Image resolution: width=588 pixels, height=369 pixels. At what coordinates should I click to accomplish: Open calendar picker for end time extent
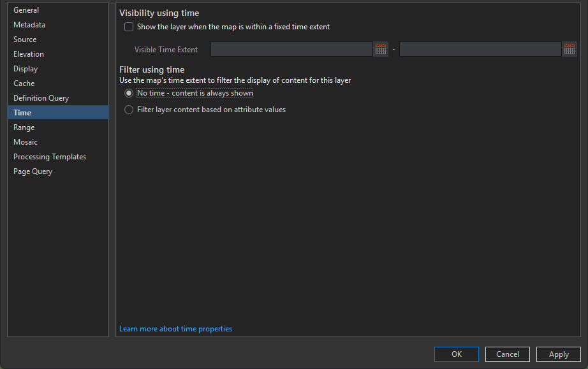point(570,49)
